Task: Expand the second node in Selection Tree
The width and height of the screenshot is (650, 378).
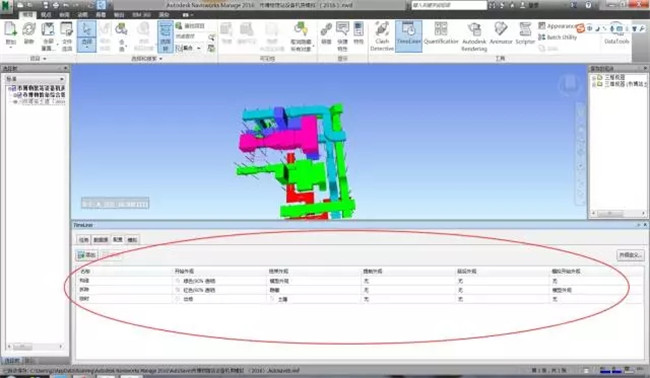Action: (x=15, y=95)
